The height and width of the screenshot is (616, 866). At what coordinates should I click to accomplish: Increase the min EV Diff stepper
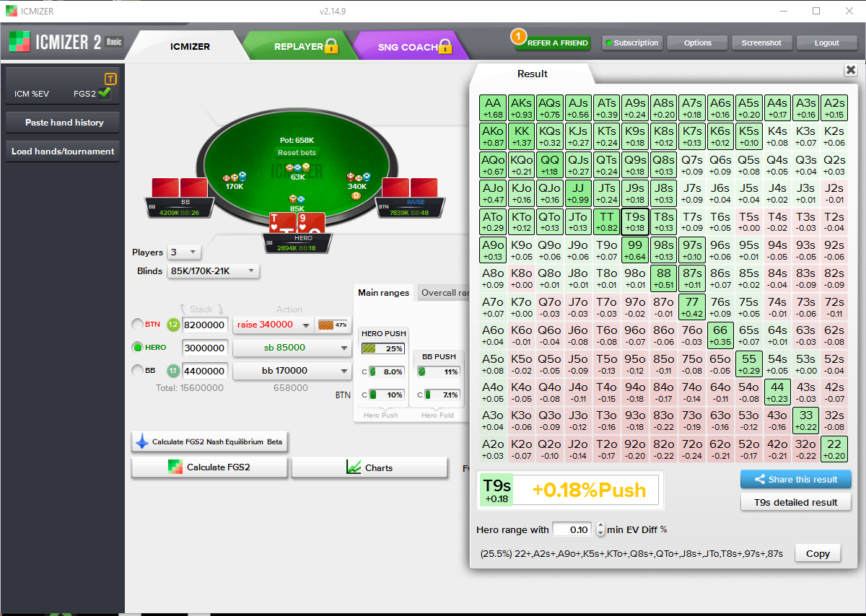click(600, 526)
